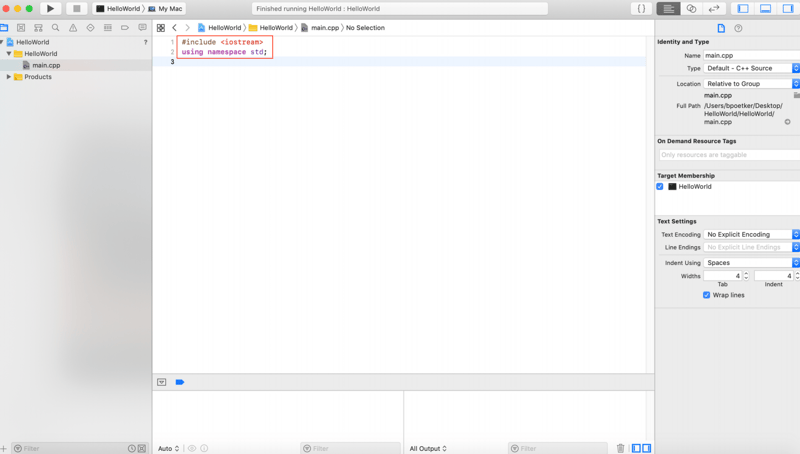Click No Selection in jump bar
The image size is (800, 454).
[365, 28]
